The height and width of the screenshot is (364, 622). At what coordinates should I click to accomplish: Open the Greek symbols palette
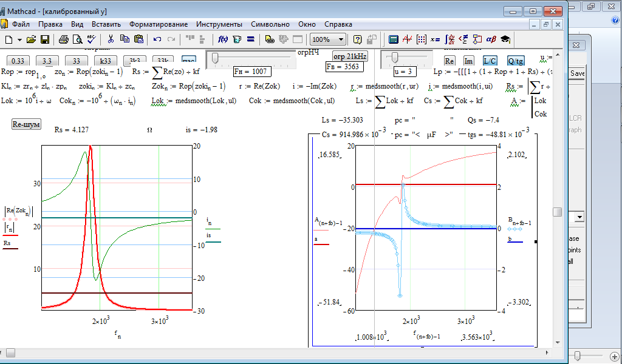(x=491, y=39)
